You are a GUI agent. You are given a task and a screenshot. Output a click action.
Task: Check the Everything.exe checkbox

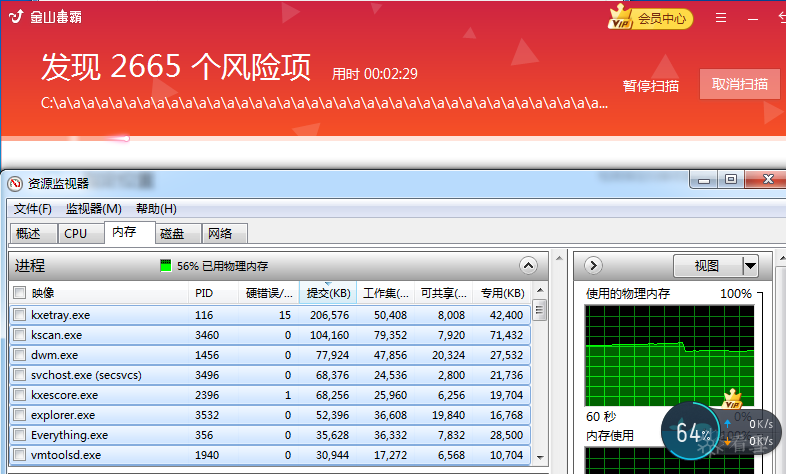coord(20,435)
